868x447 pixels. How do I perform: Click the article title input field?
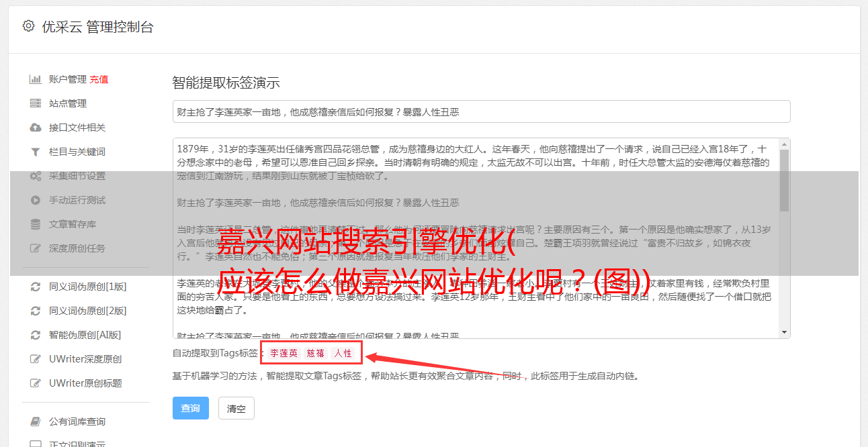pyautogui.click(x=481, y=111)
